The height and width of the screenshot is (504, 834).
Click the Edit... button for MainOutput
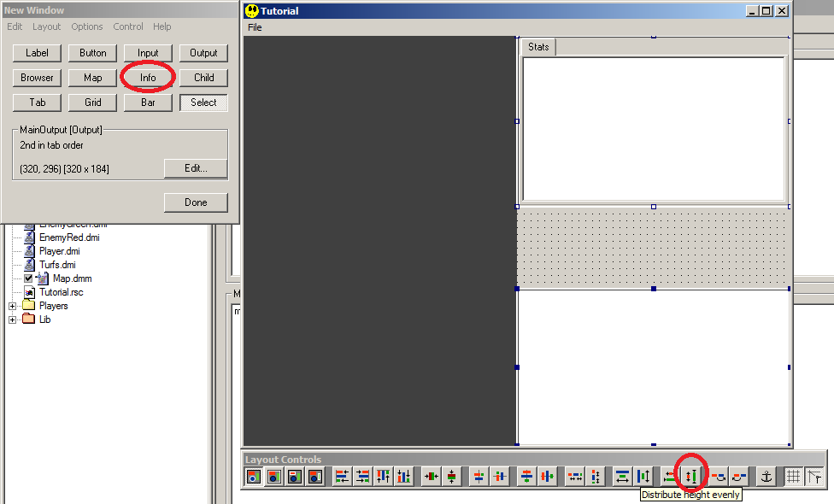[x=195, y=169]
